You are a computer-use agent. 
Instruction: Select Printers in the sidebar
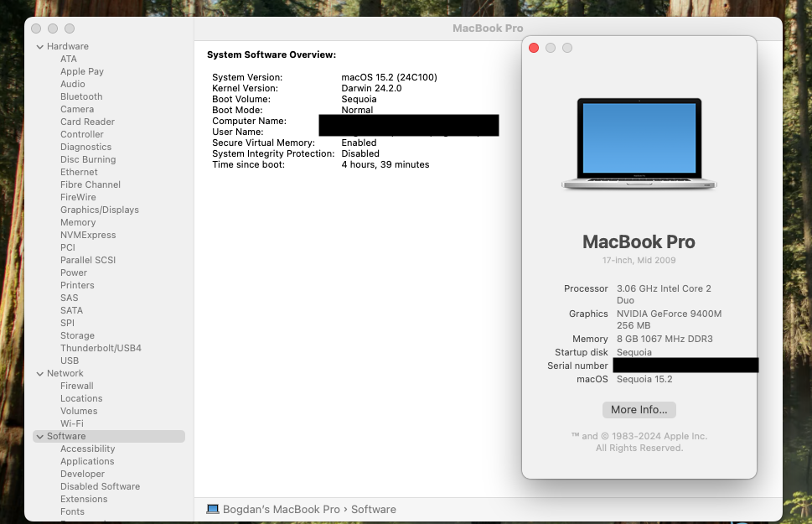[x=77, y=285]
